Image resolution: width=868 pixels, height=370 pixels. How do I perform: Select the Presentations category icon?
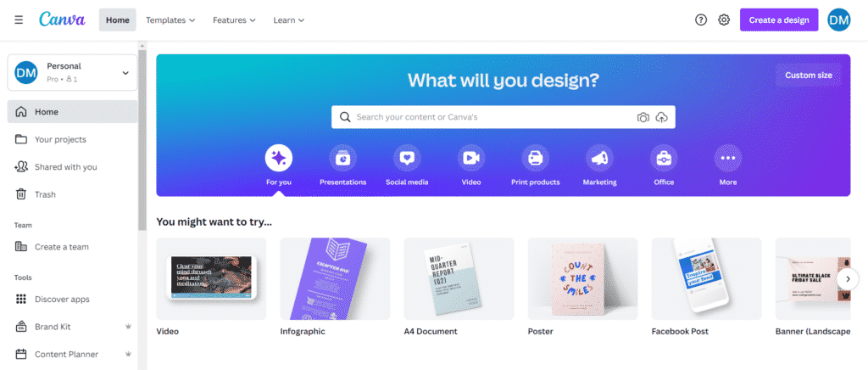(x=342, y=159)
